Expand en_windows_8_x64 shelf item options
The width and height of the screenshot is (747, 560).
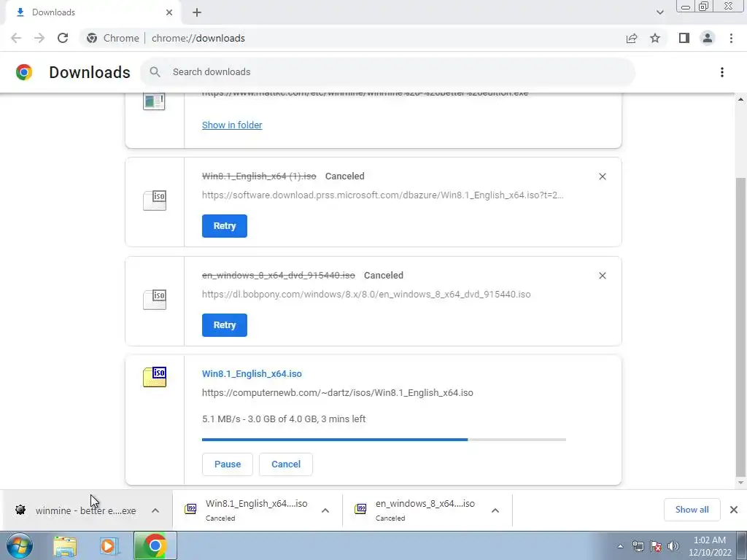[x=495, y=510]
